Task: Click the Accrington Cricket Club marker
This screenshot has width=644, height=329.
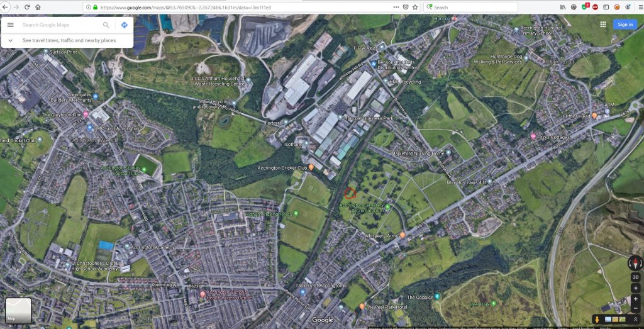Action: (x=311, y=167)
